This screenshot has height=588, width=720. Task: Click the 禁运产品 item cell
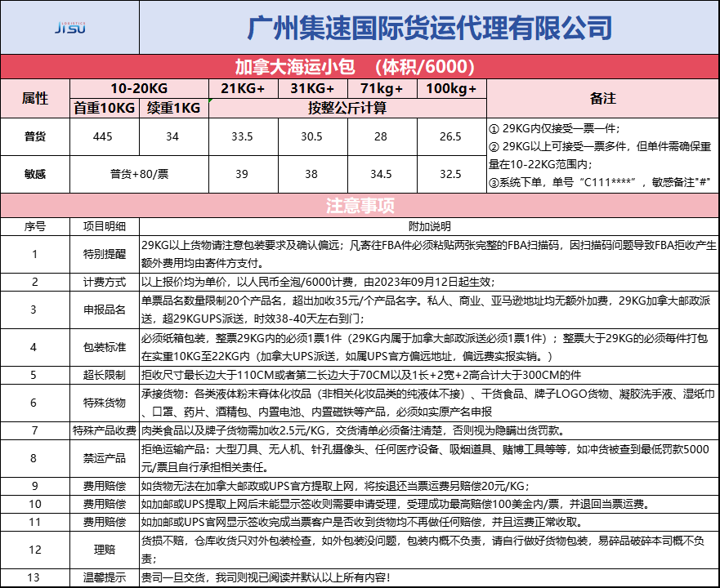point(105,458)
